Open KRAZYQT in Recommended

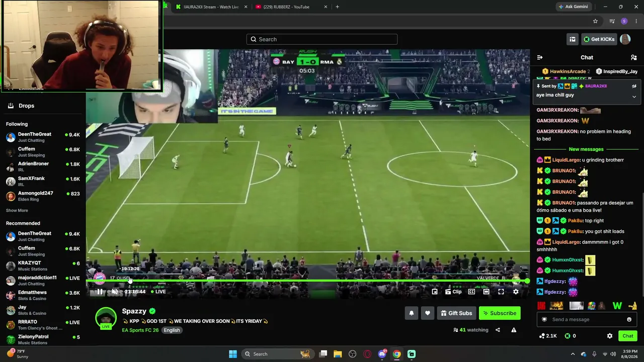tap(42, 265)
